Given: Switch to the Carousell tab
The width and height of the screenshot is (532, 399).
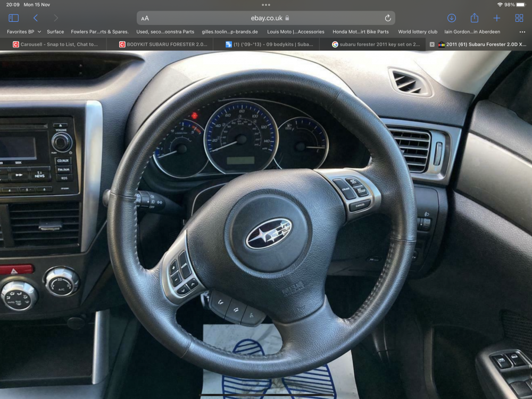Looking at the screenshot, I should click(x=55, y=45).
